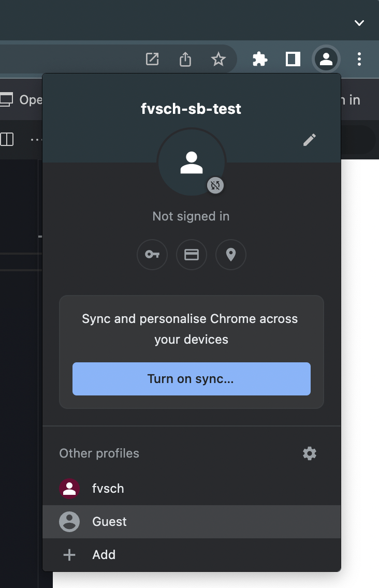
Task: Bookmark this page with the star icon
Action: (218, 59)
